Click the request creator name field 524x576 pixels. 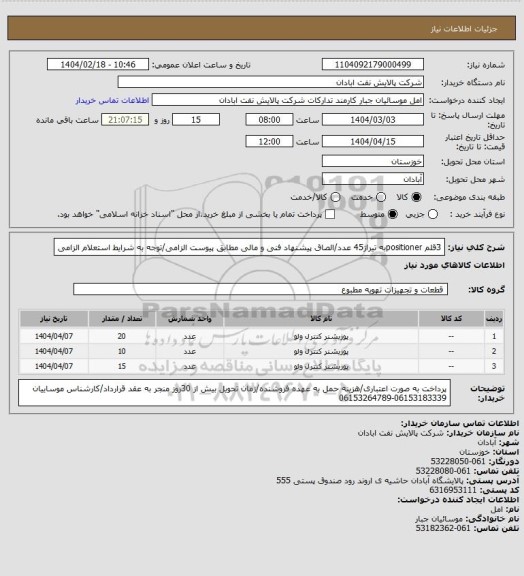288,100
